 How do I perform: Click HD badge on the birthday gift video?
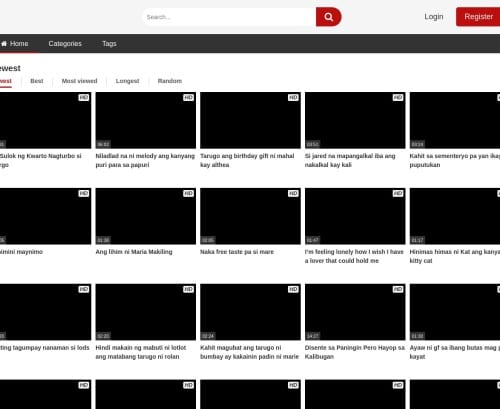pyautogui.click(x=293, y=97)
